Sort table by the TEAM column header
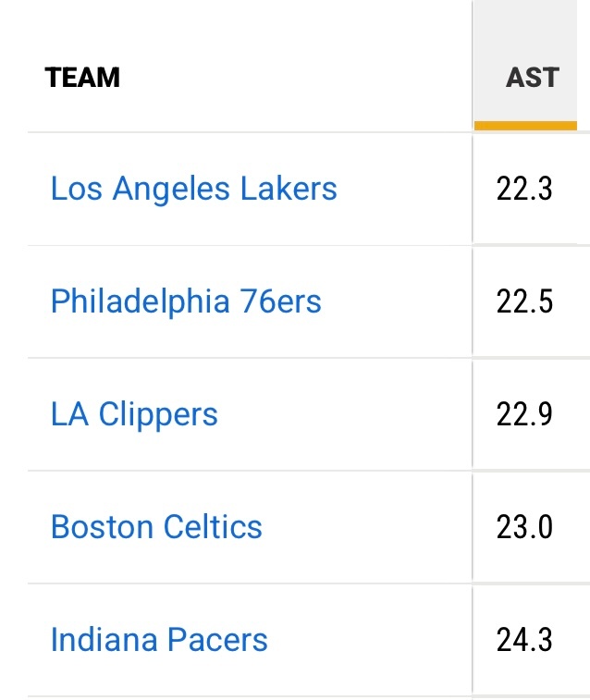 pos(83,77)
